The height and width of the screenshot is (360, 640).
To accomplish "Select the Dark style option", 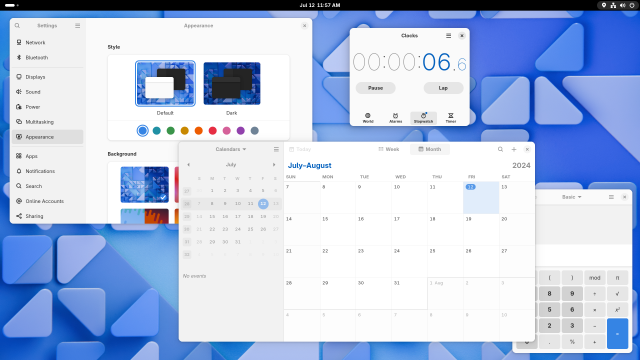I will pos(232,84).
